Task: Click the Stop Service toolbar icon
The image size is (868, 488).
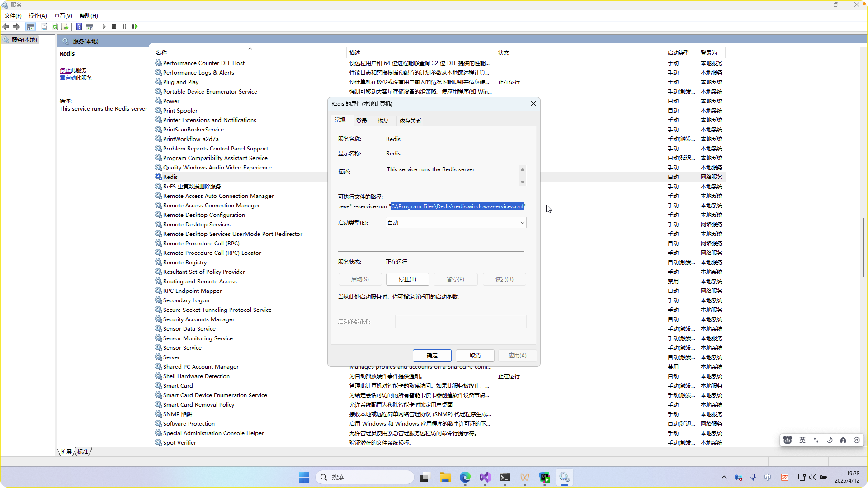Action: [x=114, y=27]
